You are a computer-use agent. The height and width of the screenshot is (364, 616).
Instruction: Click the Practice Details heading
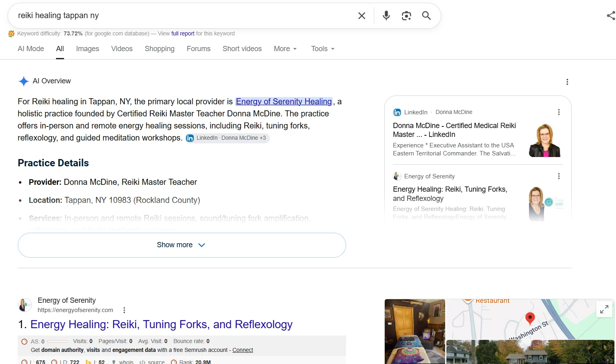click(53, 163)
